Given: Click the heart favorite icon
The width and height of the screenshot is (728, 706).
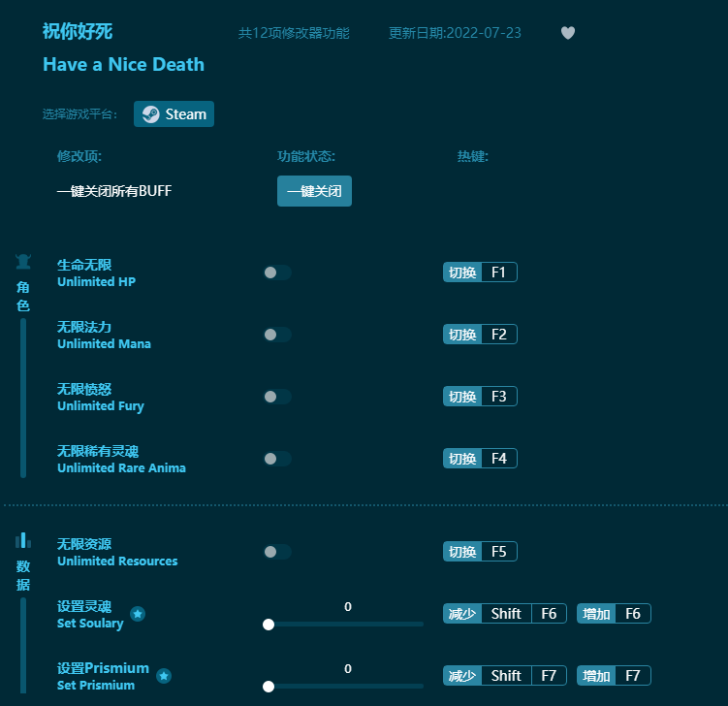Looking at the screenshot, I should [568, 33].
